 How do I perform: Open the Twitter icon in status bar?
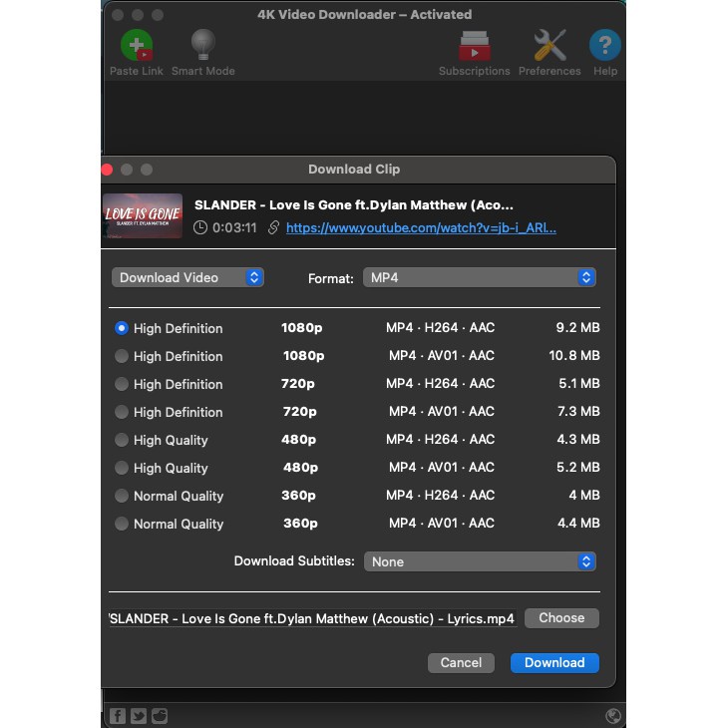click(138, 715)
